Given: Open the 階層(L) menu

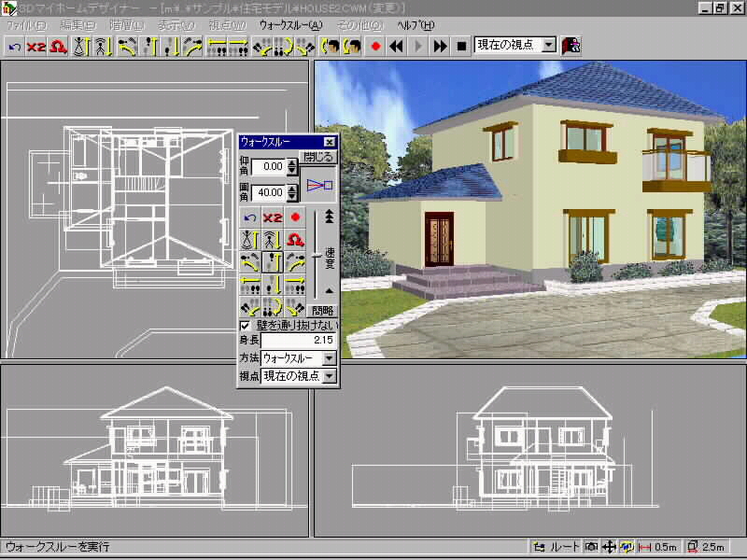Looking at the screenshot, I should click(x=127, y=25).
